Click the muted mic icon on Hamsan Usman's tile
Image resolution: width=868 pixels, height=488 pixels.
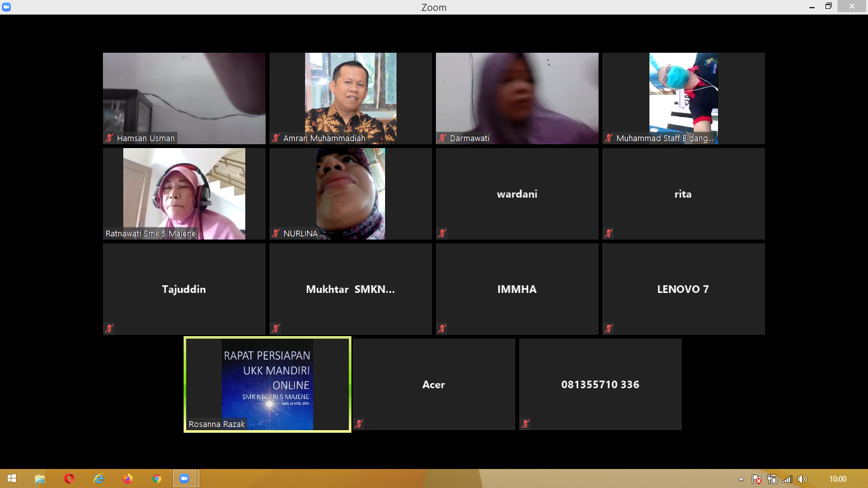(x=110, y=138)
